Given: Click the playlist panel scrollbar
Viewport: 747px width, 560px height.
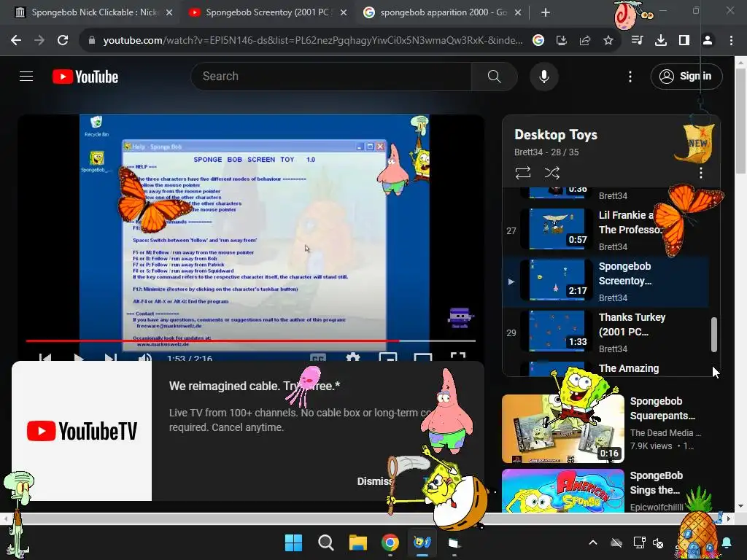Looking at the screenshot, I should [x=713, y=335].
